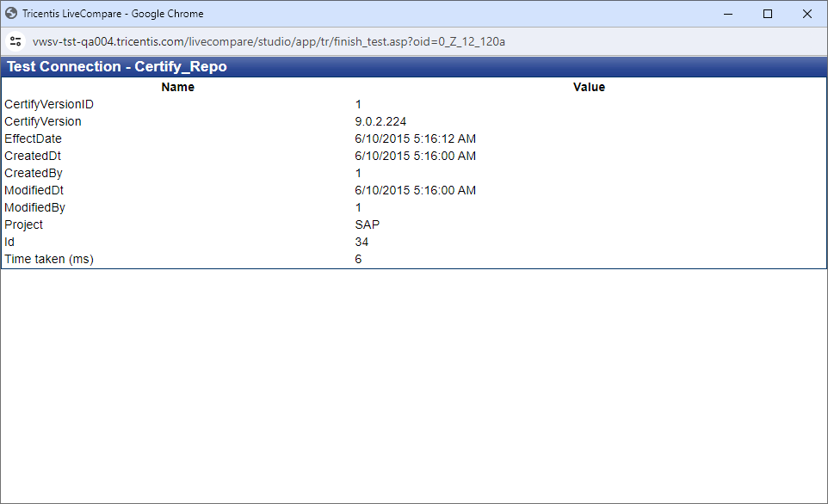Click the Time taken value 6

[x=359, y=259]
